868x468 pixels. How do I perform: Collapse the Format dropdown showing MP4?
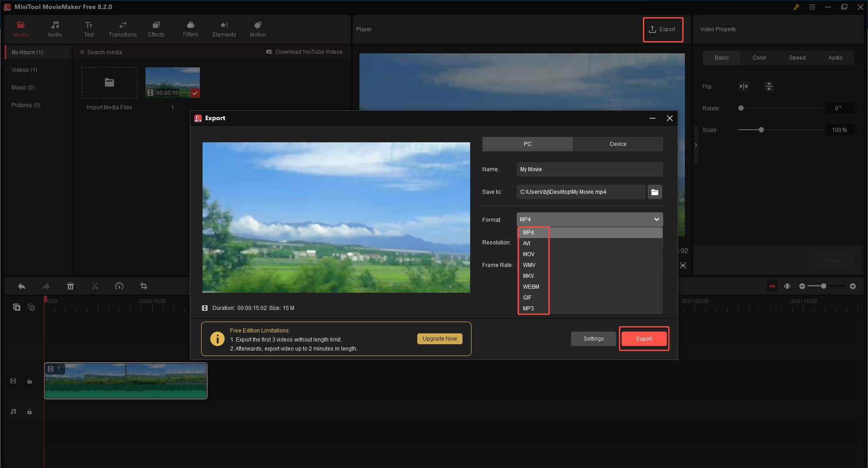(590, 220)
